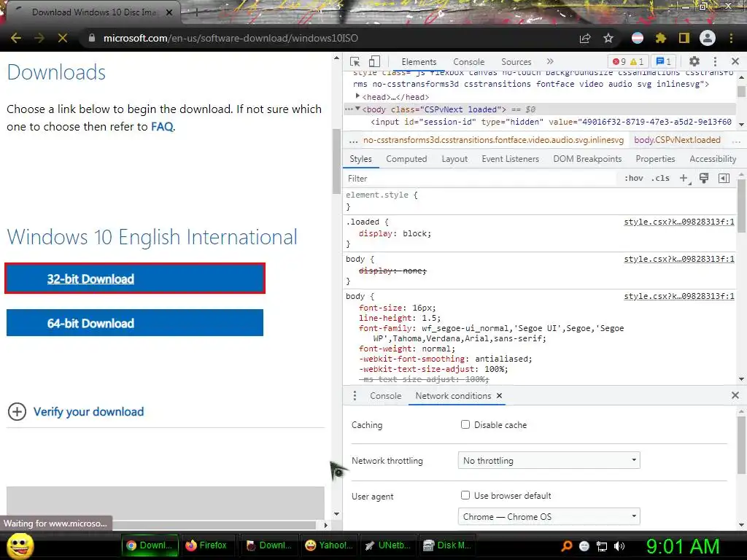This screenshot has height=560, width=747.
Task: Select the Layout tab
Action: pos(454,159)
